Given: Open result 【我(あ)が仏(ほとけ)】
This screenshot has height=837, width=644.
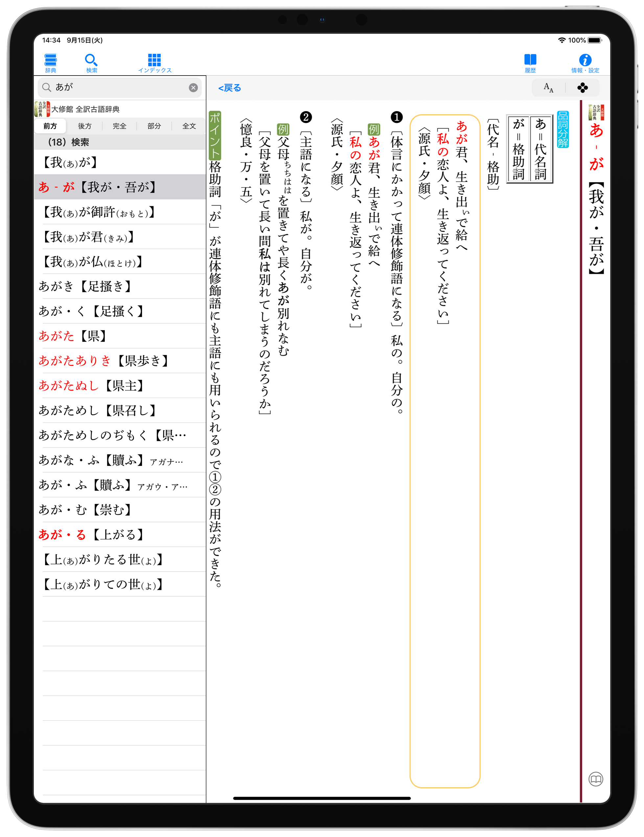Looking at the screenshot, I should click(x=120, y=262).
